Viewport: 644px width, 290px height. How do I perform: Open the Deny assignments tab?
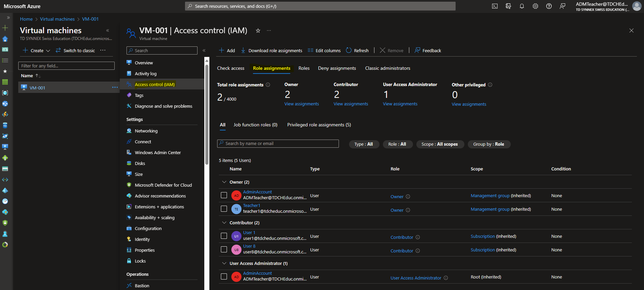[x=337, y=68]
